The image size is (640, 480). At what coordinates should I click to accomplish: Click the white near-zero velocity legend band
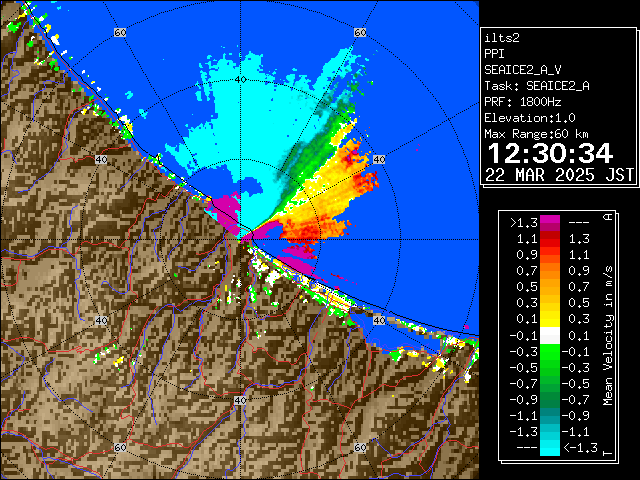550,336
